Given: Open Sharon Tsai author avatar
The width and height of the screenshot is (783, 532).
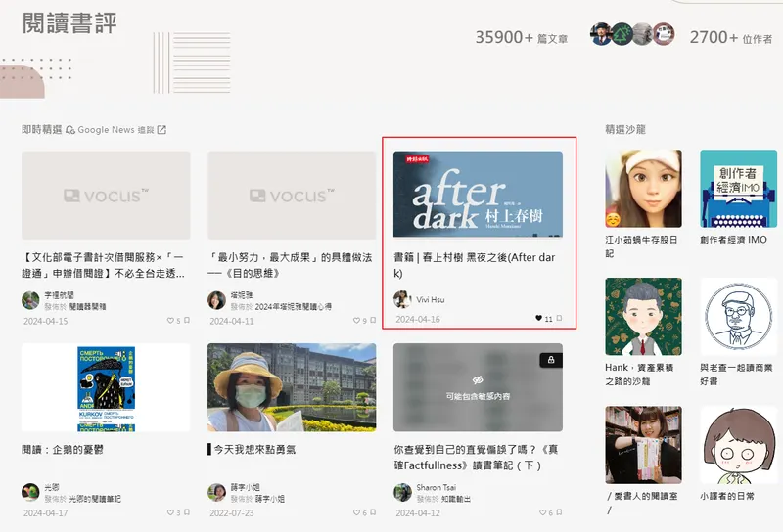Looking at the screenshot, I should [x=402, y=492].
